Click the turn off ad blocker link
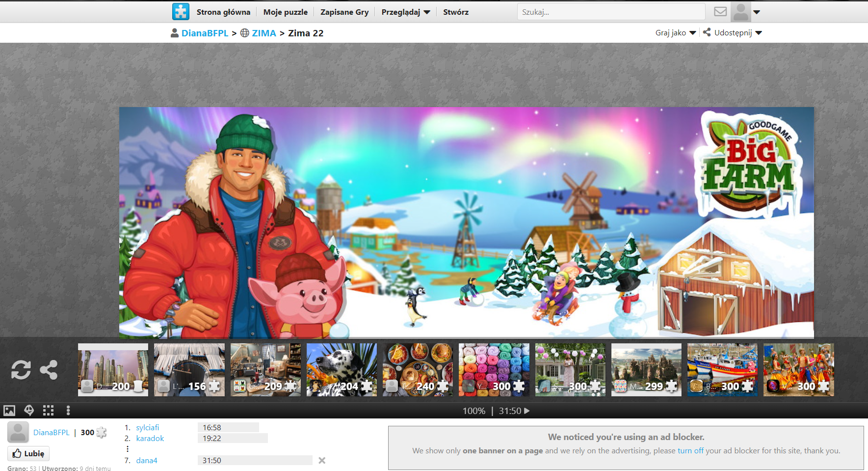Screen dimensions: 868x471 (690, 450)
